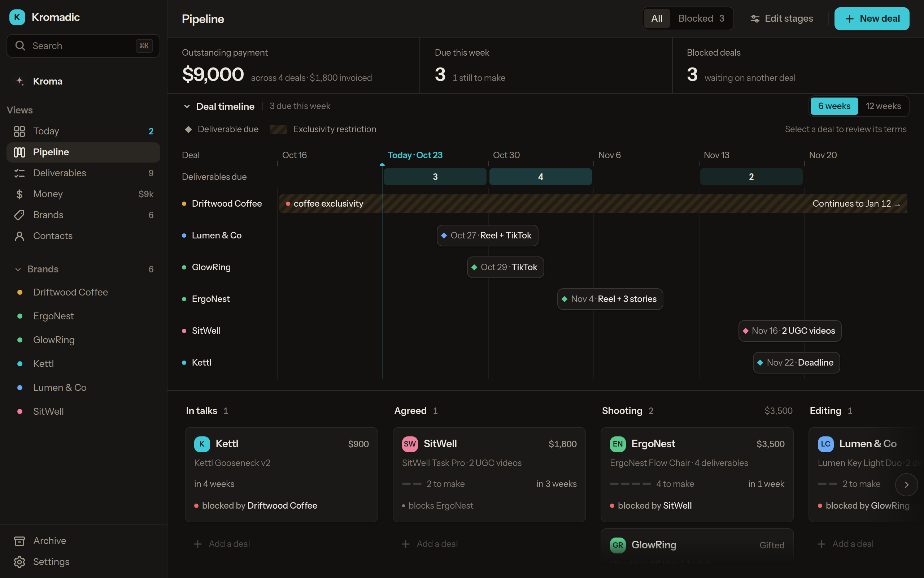Collapse the Deal timeline section
Image resolution: width=924 pixels, height=578 pixels.
[187, 106]
